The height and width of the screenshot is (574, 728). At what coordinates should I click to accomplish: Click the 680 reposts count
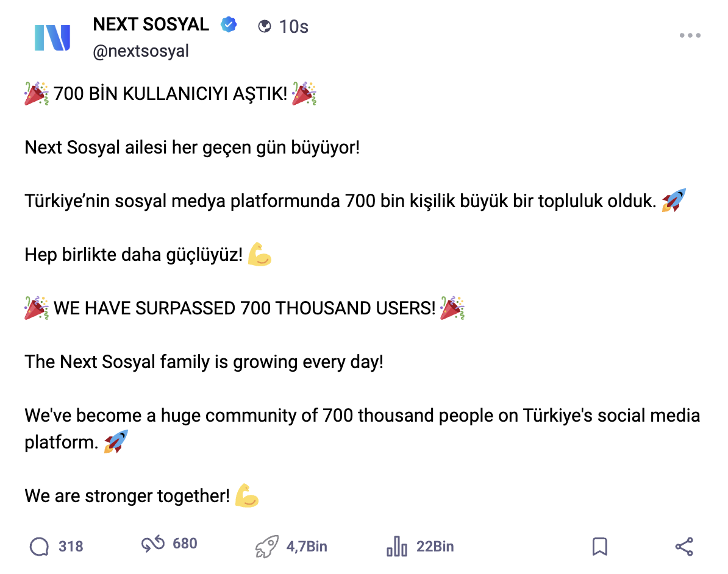click(185, 544)
